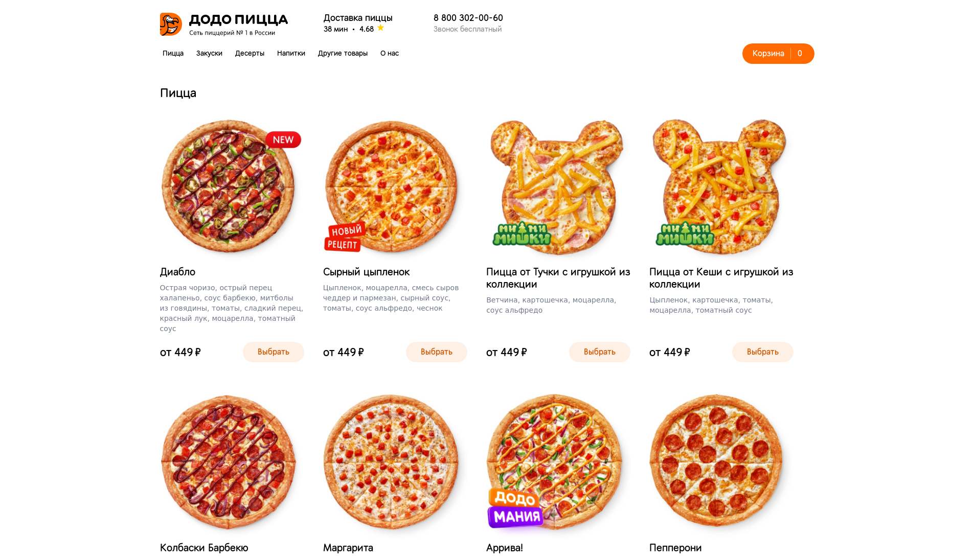Open the О нас page
974x560 pixels.
click(x=390, y=53)
